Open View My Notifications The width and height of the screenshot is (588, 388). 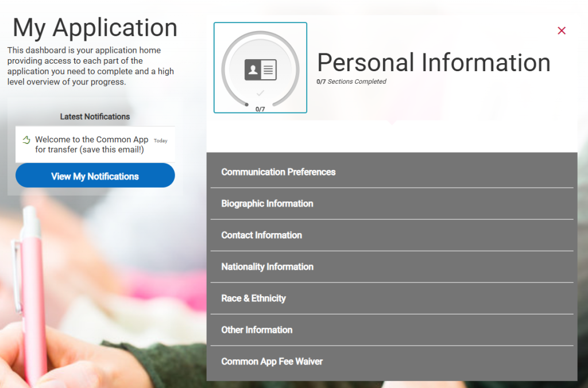pyautogui.click(x=95, y=176)
